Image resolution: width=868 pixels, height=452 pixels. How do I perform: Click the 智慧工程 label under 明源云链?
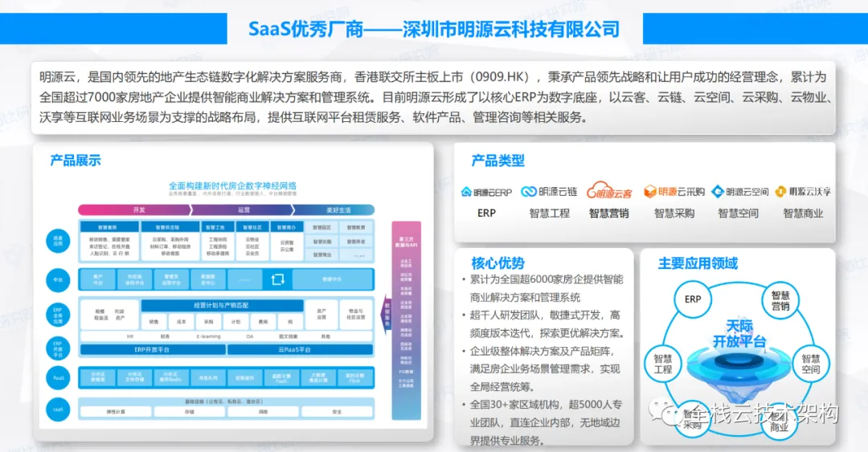(x=549, y=213)
